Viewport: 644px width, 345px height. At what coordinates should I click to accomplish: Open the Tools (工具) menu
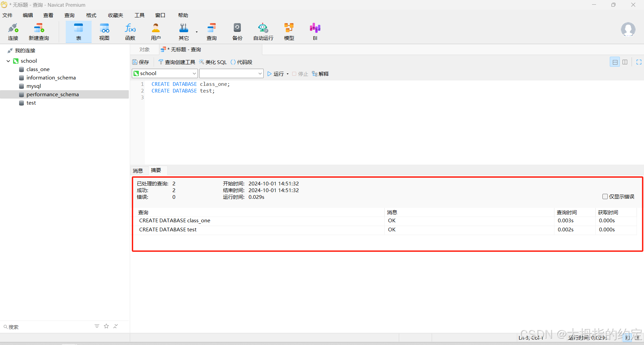pyautogui.click(x=139, y=15)
